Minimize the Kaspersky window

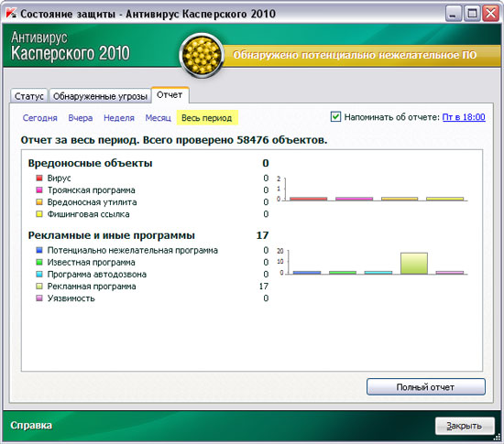coord(454,14)
